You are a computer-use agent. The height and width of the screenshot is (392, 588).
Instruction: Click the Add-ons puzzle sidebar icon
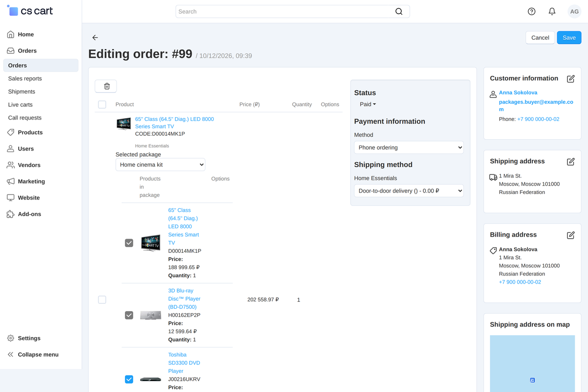point(11,214)
